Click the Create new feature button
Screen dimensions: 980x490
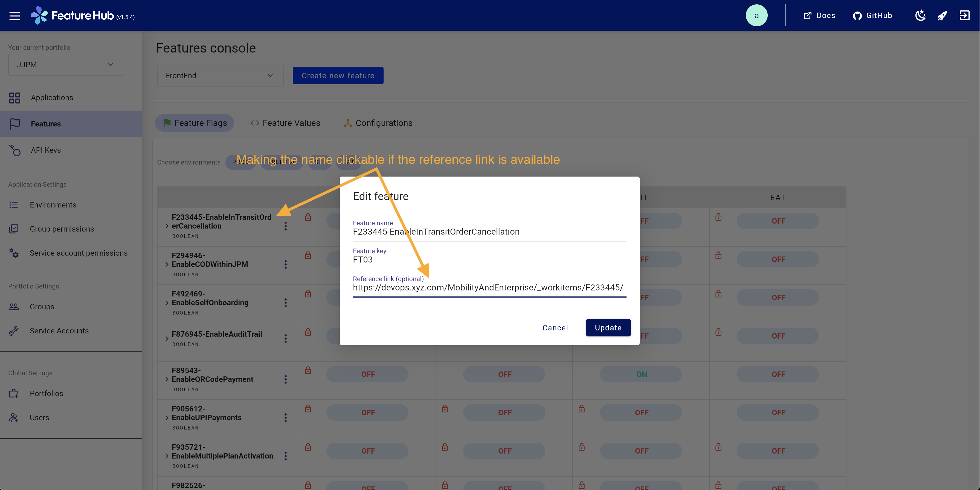point(338,75)
